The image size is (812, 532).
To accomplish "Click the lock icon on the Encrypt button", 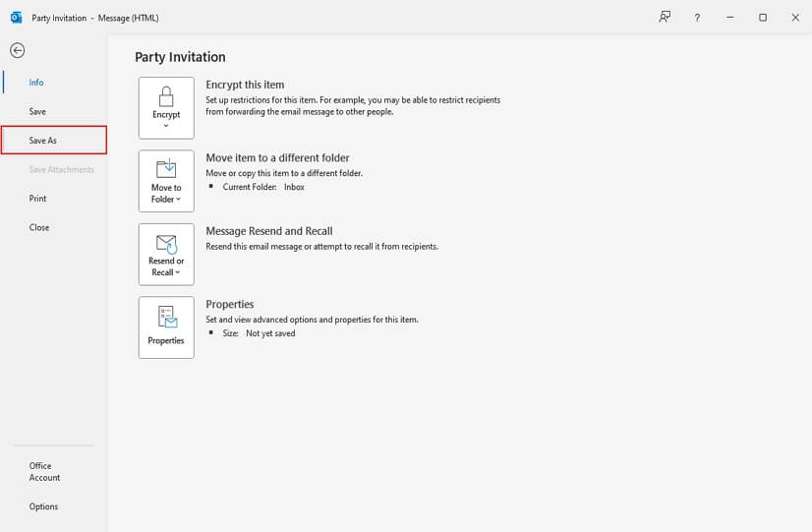I will pyautogui.click(x=166, y=95).
